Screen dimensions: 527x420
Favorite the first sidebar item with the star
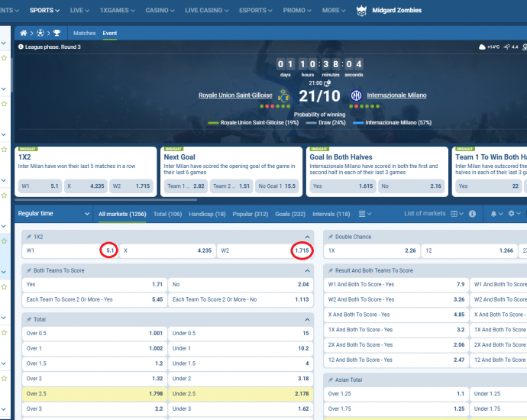coord(4,58)
